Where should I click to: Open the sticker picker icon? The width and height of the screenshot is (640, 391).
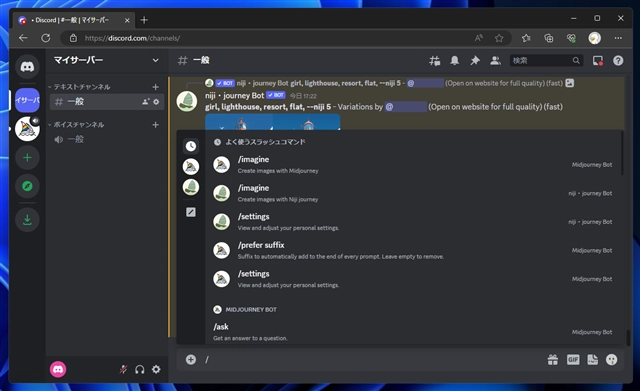(592, 360)
